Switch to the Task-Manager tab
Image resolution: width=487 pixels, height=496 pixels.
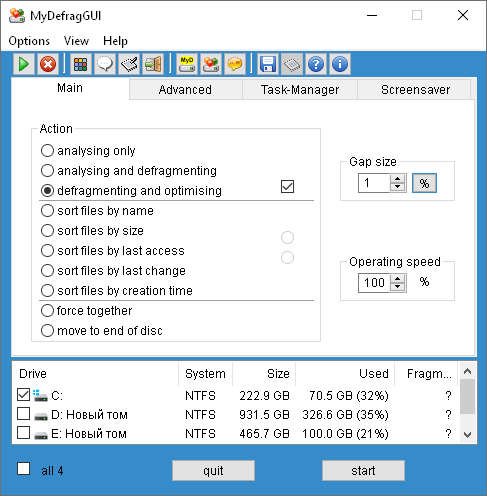[300, 90]
